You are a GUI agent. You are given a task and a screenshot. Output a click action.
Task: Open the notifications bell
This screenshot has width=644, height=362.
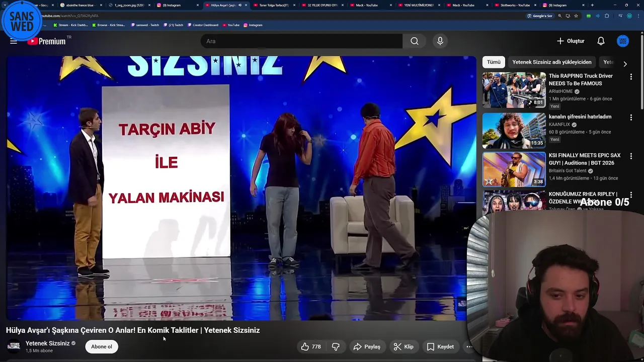(601, 41)
